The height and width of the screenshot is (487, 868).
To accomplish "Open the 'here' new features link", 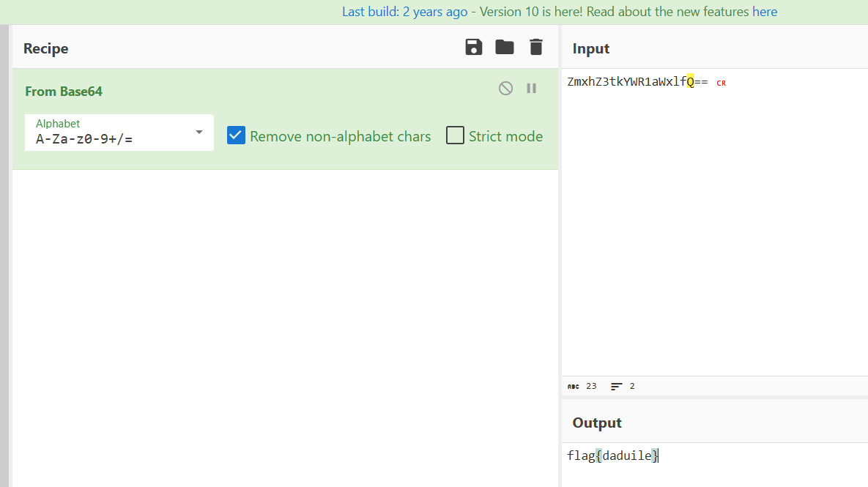I will coord(765,12).
